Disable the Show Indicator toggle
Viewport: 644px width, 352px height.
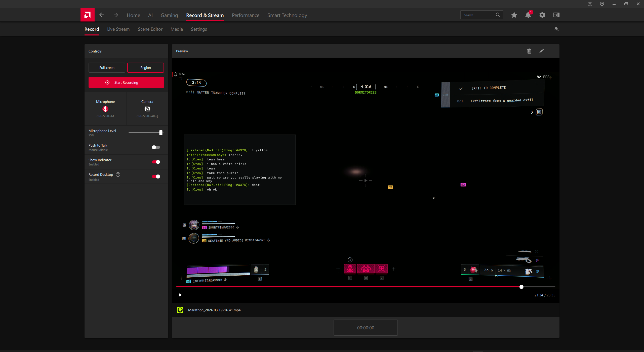coord(156,162)
